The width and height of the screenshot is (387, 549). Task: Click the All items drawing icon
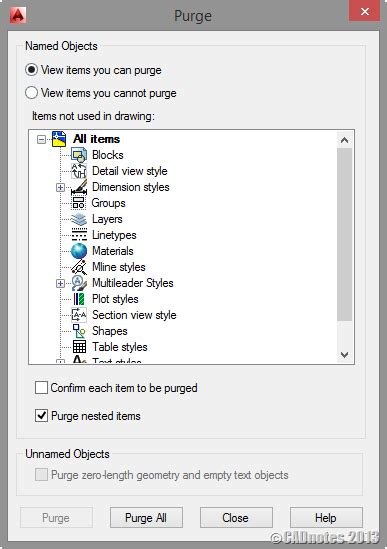point(59,139)
